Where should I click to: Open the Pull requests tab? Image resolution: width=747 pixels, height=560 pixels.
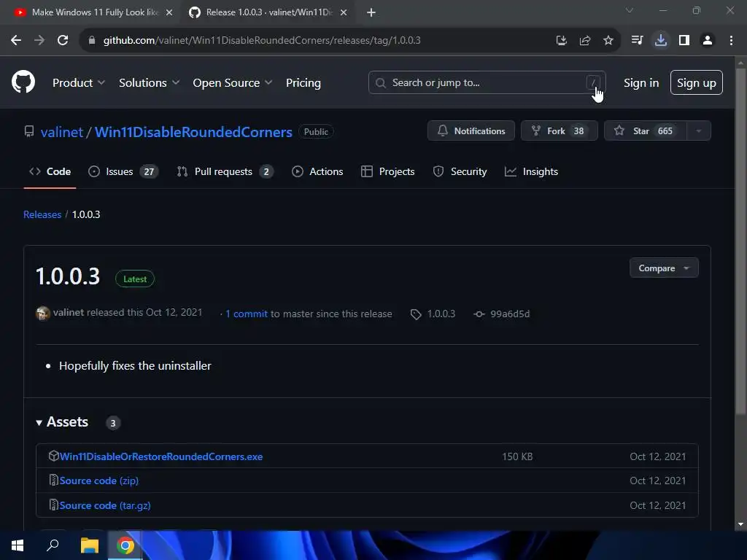[225, 171]
